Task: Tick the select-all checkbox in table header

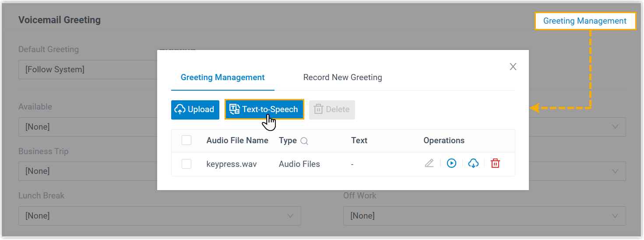Action: (187, 141)
